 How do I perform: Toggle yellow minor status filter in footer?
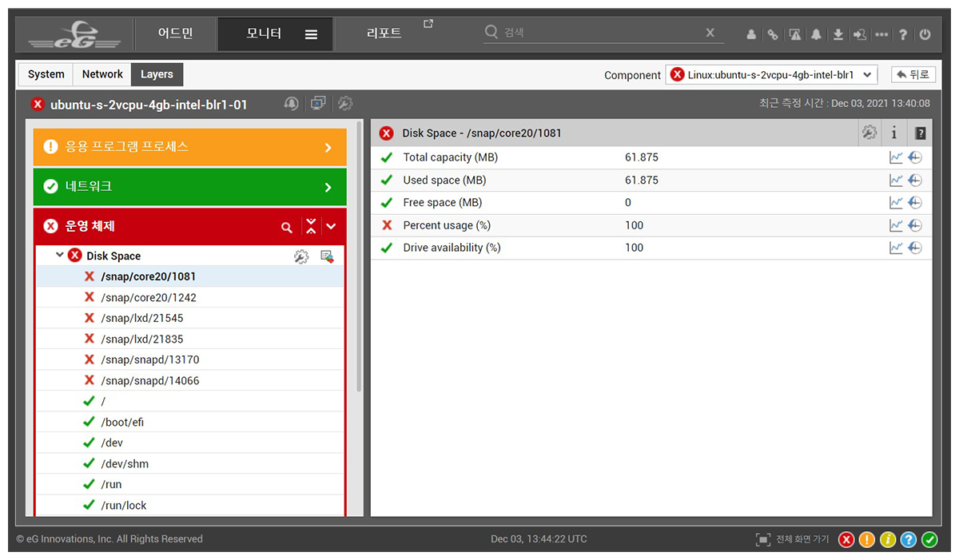pyautogui.click(x=887, y=539)
